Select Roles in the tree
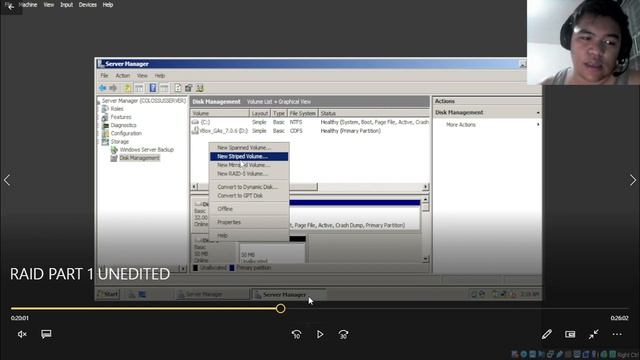 tap(117, 109)
